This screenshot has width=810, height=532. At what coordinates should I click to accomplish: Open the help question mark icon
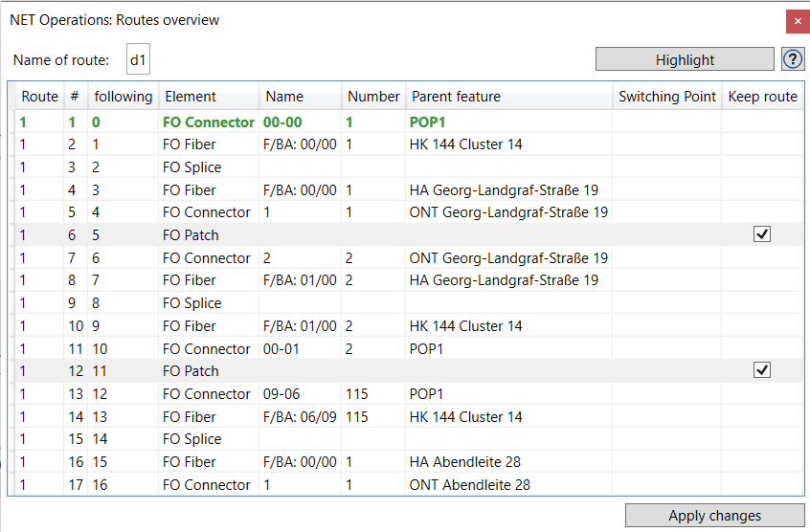[x=793, y=59]
